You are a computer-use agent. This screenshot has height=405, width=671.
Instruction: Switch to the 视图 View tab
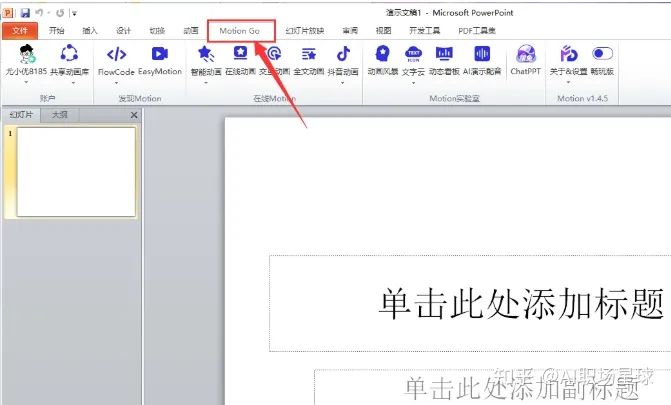[383, 31]
